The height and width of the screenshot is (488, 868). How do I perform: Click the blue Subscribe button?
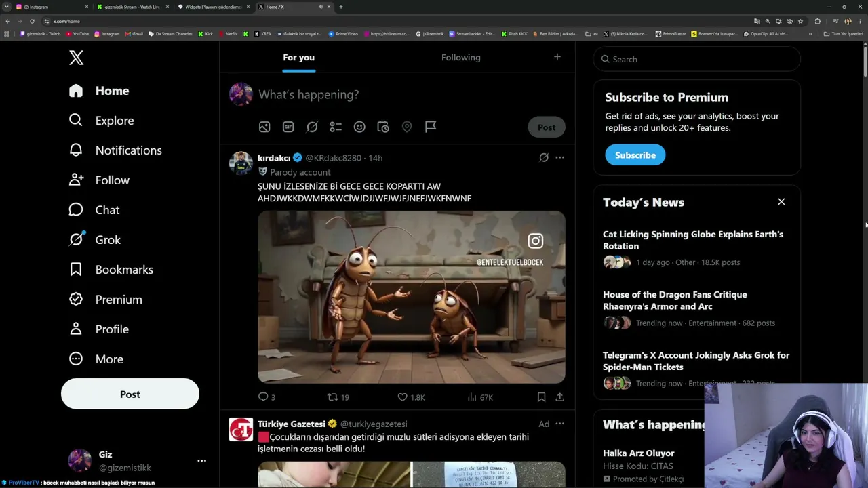coord(635,155)
